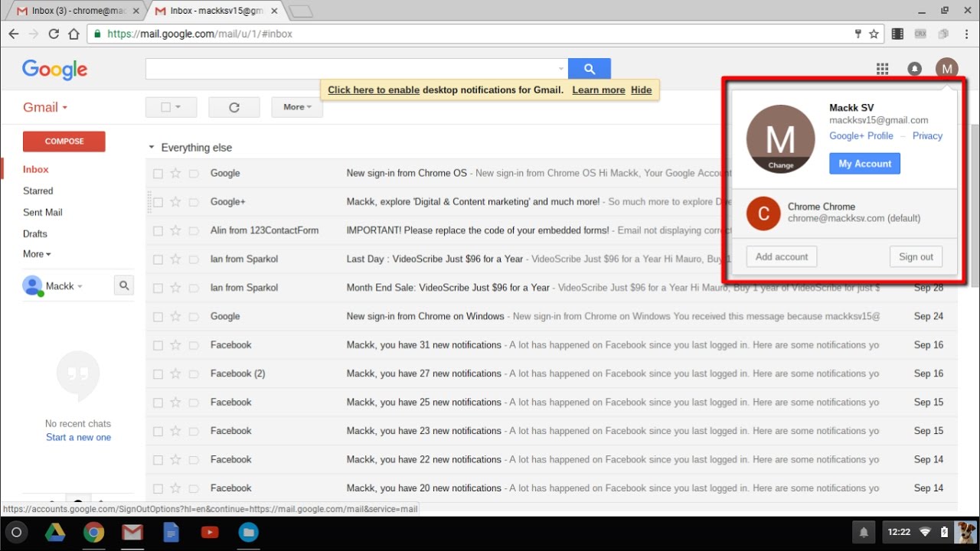Viewport: 980px width, 551px height.
Task: Show search options arrow in search box
Action: (560, 69)
